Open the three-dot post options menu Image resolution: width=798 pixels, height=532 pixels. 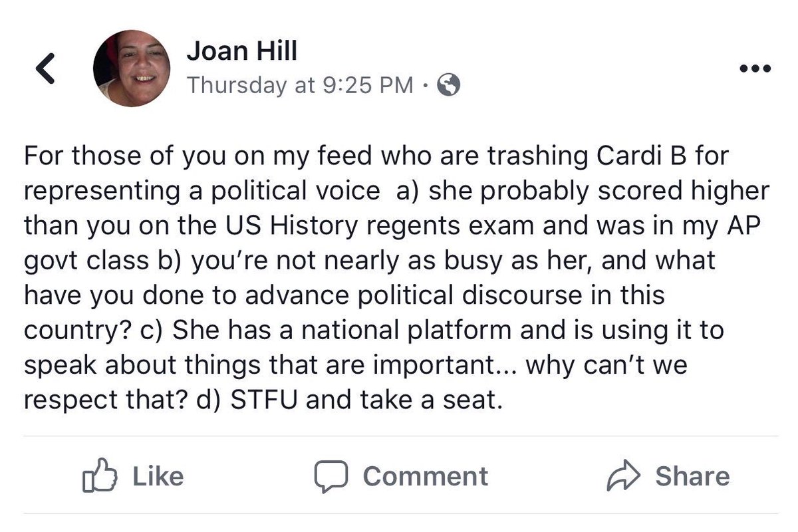pos(757,68)
